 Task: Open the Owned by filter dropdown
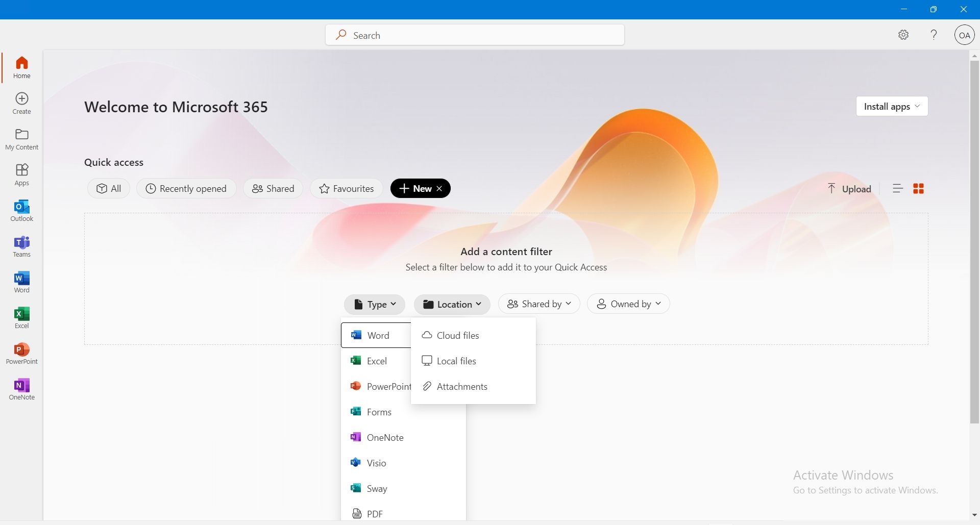click(628, 304)
